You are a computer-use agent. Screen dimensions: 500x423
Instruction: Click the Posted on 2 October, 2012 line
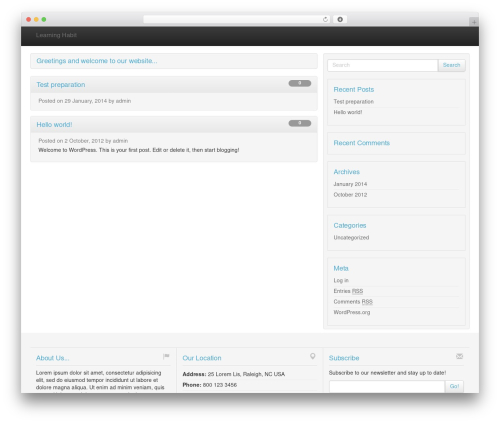pyautogui.click(x=83, y=141)
